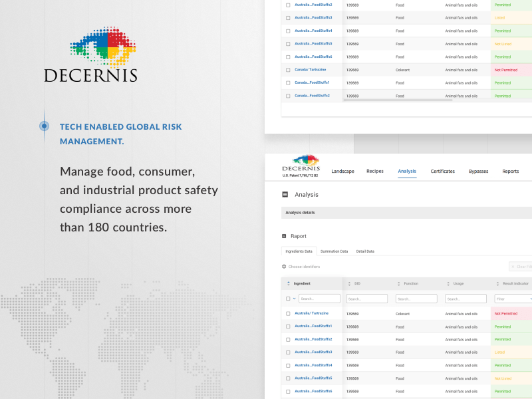Sort by DID column arrows
The width and height of the screenshot is (532, 399).
pyautogui.click(x=349, y=284)
